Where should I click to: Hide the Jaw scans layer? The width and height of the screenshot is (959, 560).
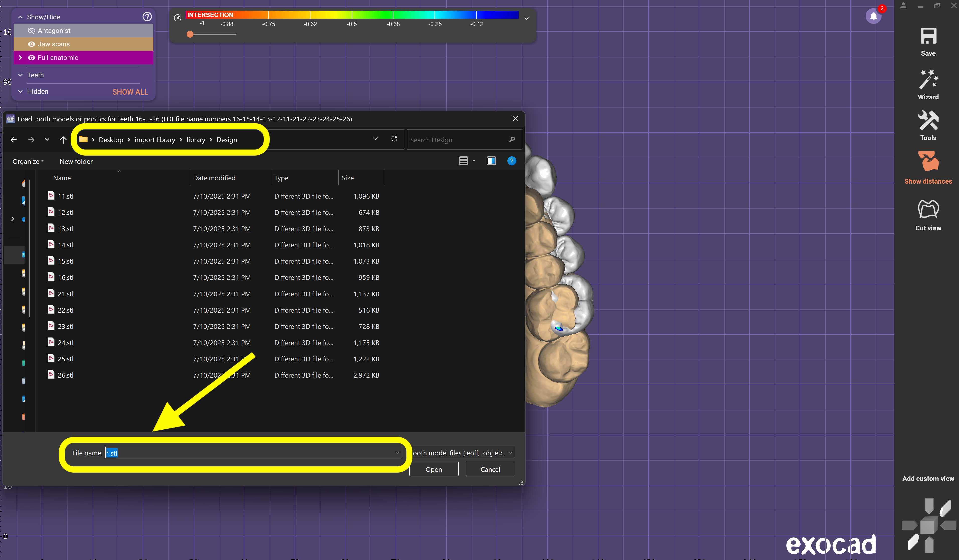coord(32,44)
